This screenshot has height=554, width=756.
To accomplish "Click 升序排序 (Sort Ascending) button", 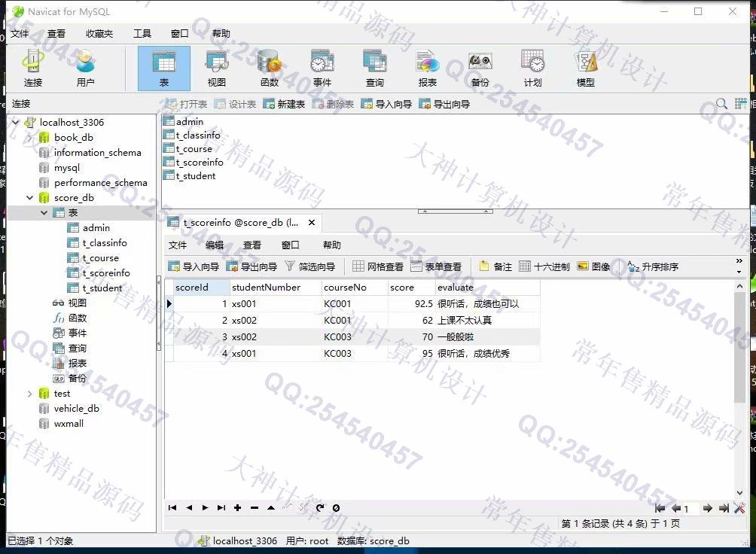I will (653, 266).
